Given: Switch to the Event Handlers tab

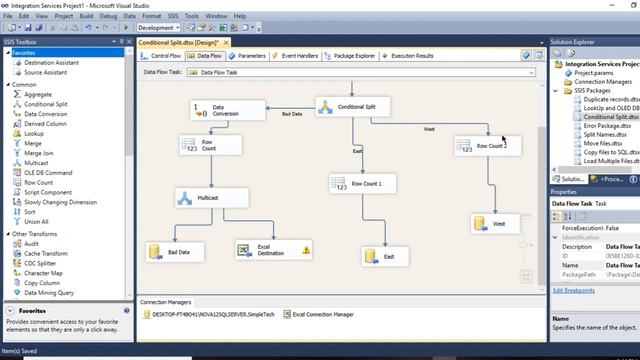Looking at the screenshot, I should coord(295,56).
